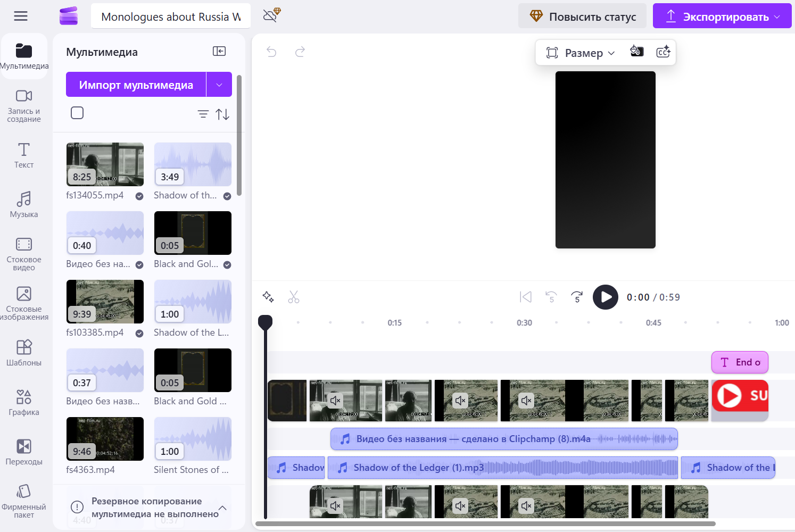795x532 pixels.
Task: Open the Экспортировать export dropdown
Action: (777, 16)
